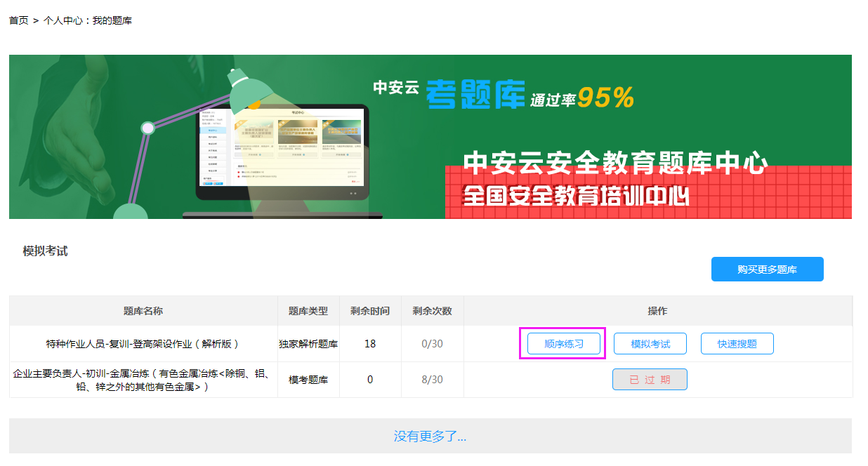Image resolution: width=868 pixels, height=466 pixels.
Task: Click the 购买更多题库 button
Action: (x=767, y=269)
